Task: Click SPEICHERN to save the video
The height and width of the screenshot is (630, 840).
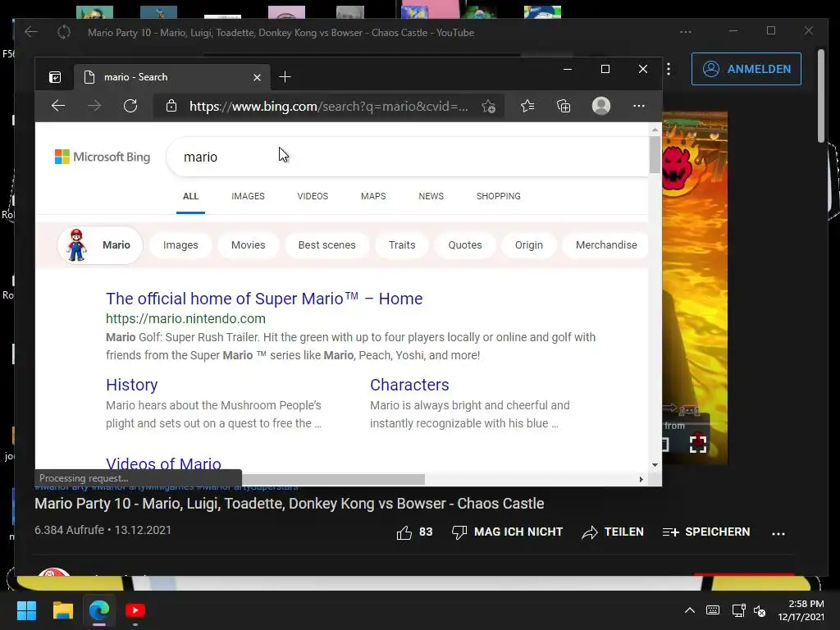Action: click(x=706, y=532)
